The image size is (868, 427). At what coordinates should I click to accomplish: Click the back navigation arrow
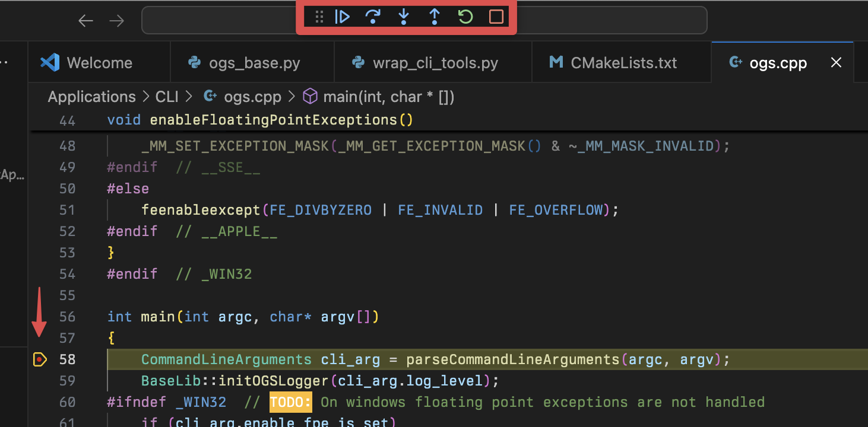(85, 20)
